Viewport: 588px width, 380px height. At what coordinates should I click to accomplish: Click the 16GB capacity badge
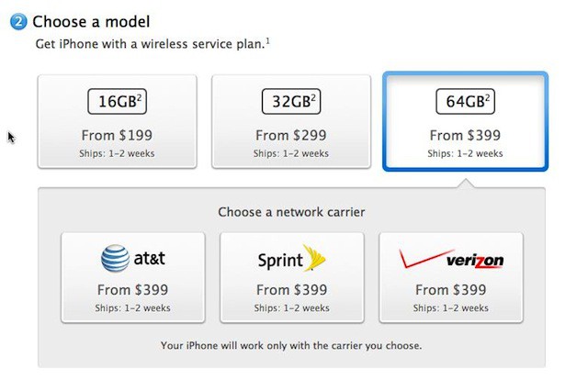[x=117, y=100]
